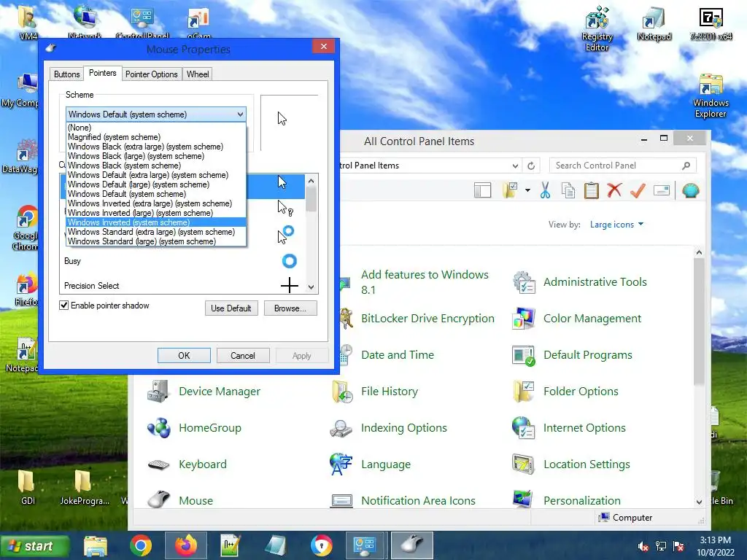Toggle the preview pane layout icon
747x560 pixels.
483,190
